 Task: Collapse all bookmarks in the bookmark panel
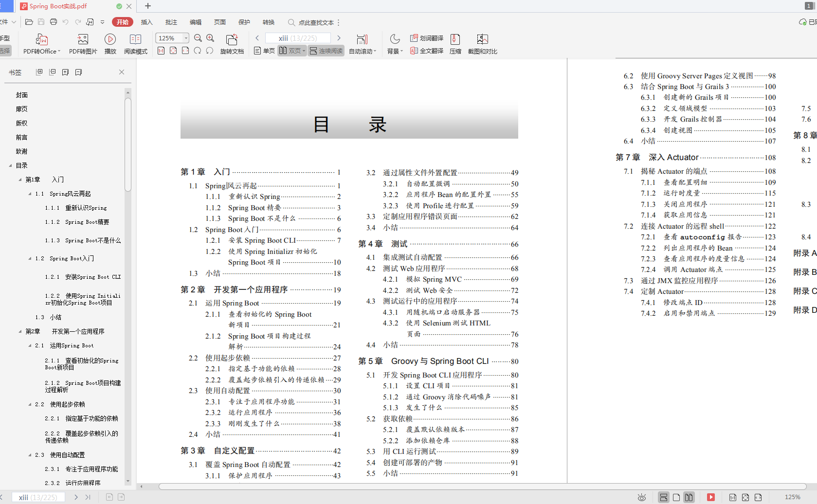click(x=53, y=72)
